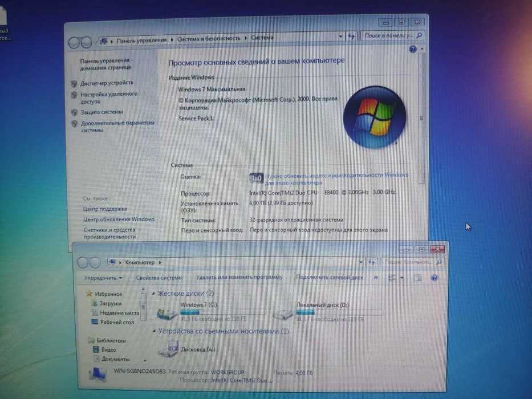Open help icon in System window
Image resolution: width=532 pixels, height=399 pixels.
[x=413, y=49]
